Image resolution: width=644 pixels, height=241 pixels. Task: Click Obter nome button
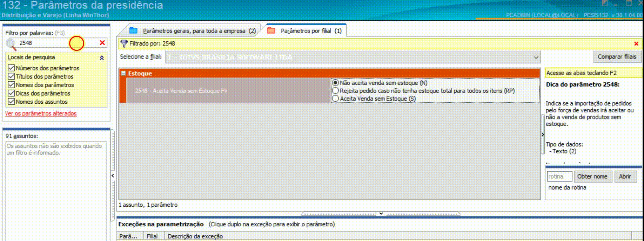click(592, 177)
